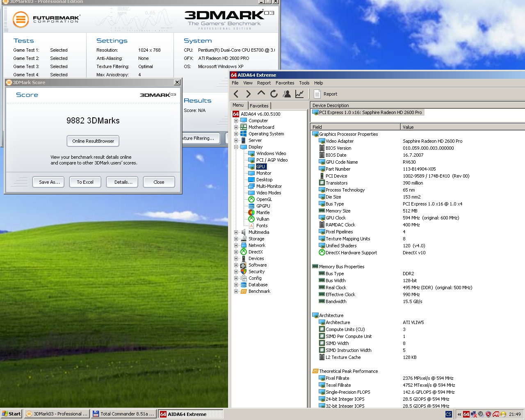Switch to Total Commander in taskbar
The image size is (525, 420).
(123, 414)
